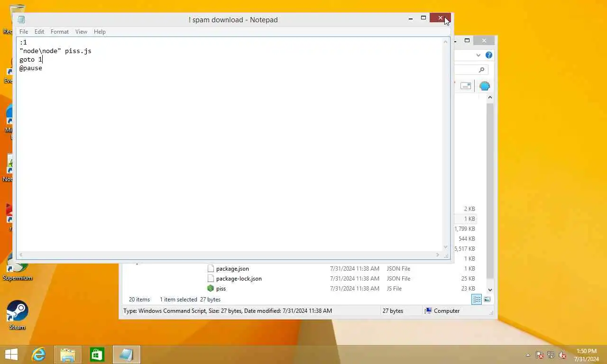The width and height of the screenshot is (607, 364).
Task: Click the 5,517 KB size cell
Action: 465,249
